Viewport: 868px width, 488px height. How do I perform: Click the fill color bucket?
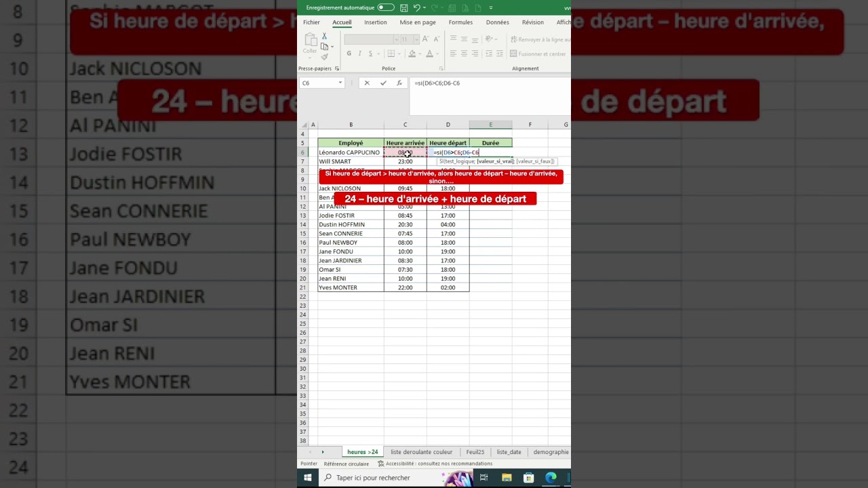pos(411,54)
